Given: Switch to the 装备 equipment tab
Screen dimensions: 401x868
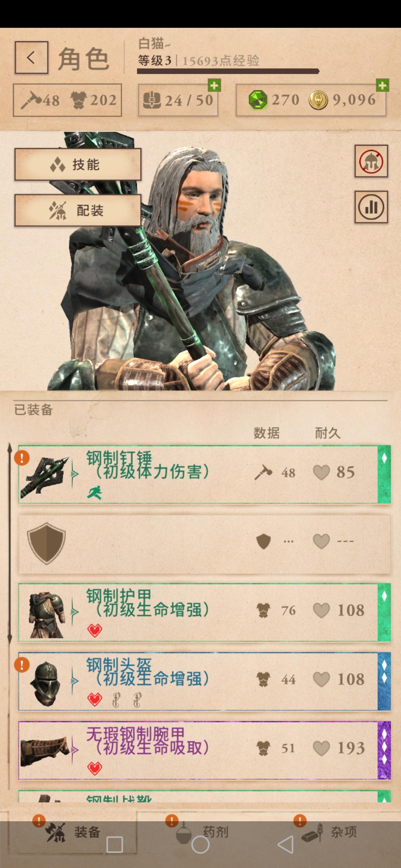Looking at the screenshot, I should pos(73,832).
